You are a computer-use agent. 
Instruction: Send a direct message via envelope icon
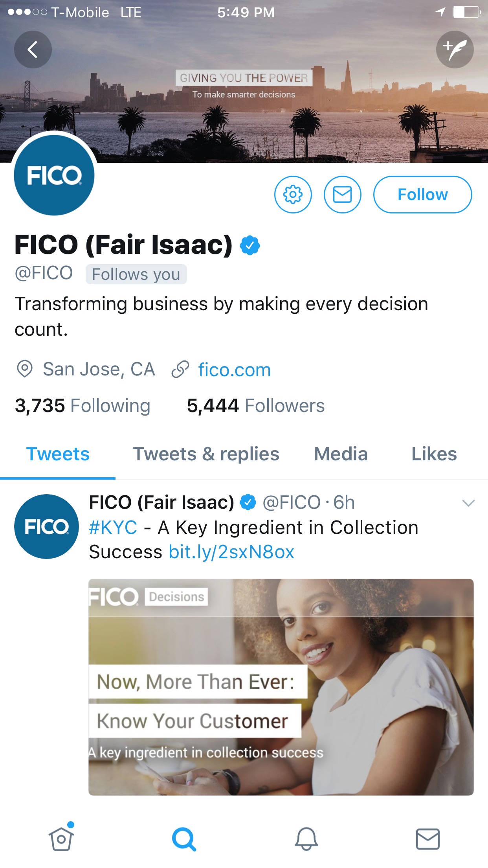coord(342,195)
